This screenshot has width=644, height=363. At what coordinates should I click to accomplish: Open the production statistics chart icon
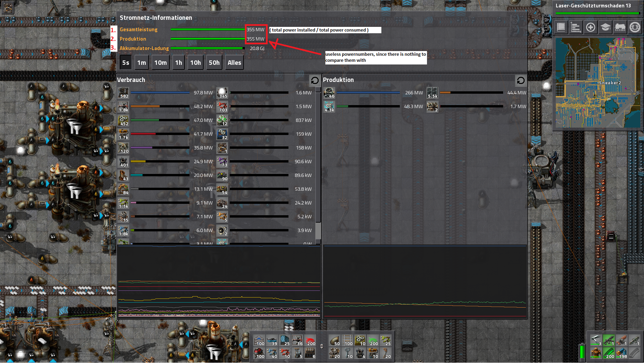576,27
